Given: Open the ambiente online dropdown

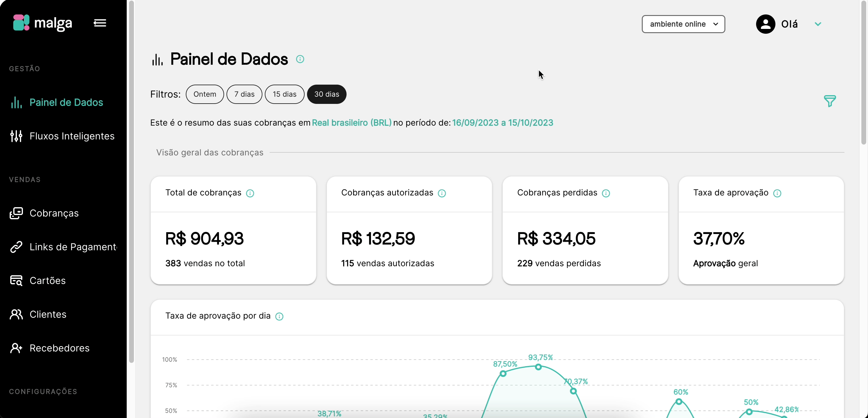Looking at the screenshot, I should (x=683, y=24).
